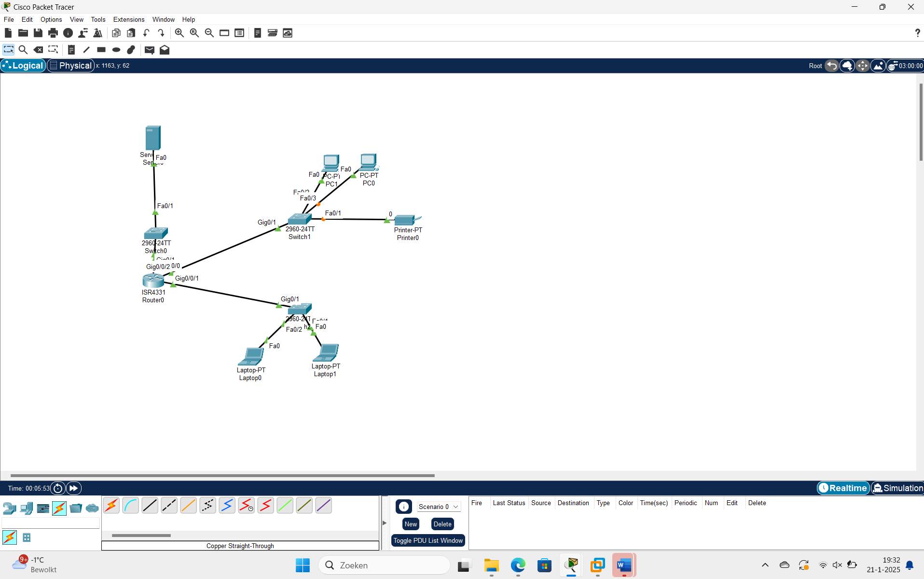Click the Zoom In toolbar icon
Viewport: 924px width, 579px height.
(x=179, y=33)
